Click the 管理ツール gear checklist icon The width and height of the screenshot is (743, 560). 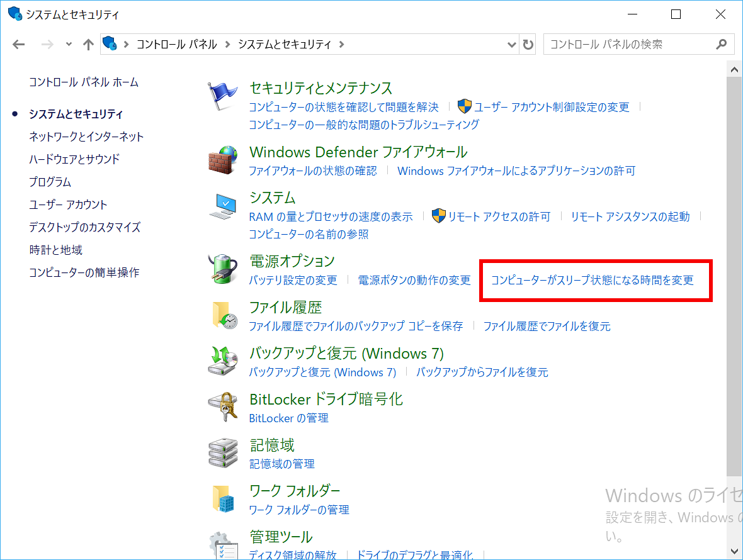222,546
